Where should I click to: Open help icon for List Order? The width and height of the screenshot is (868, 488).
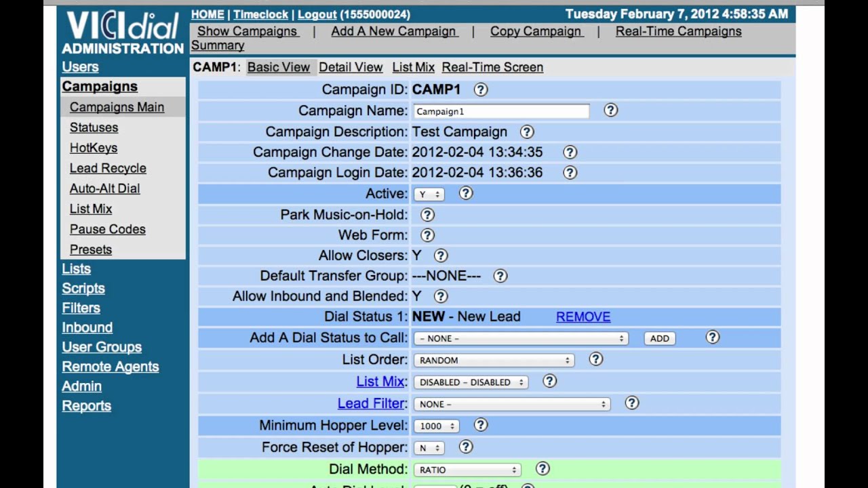pyautogui.click(x=596, y=359)
